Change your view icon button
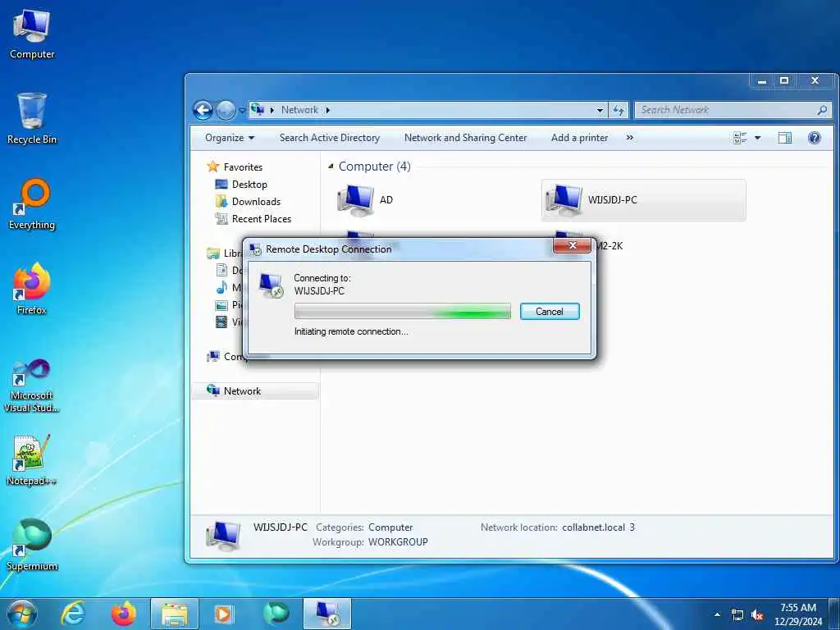 pos(740,138)
